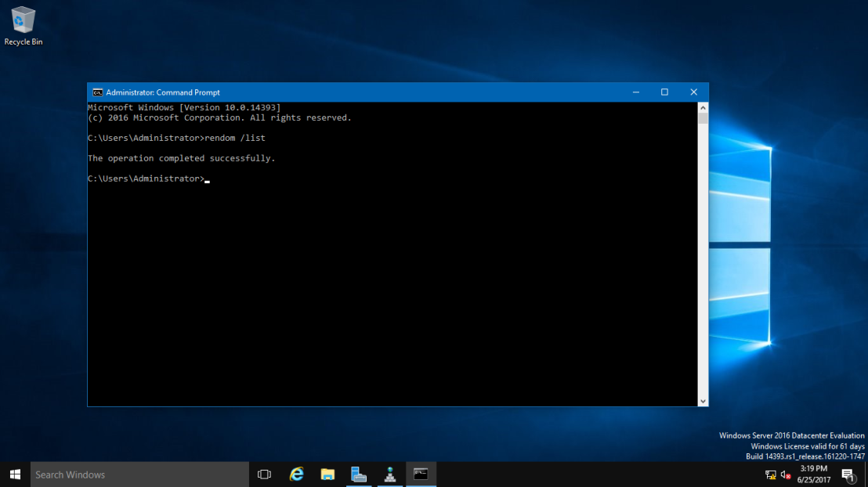Open the network tool taskbar icon
This screenshot has width=868, height=487.
(389, 474)
